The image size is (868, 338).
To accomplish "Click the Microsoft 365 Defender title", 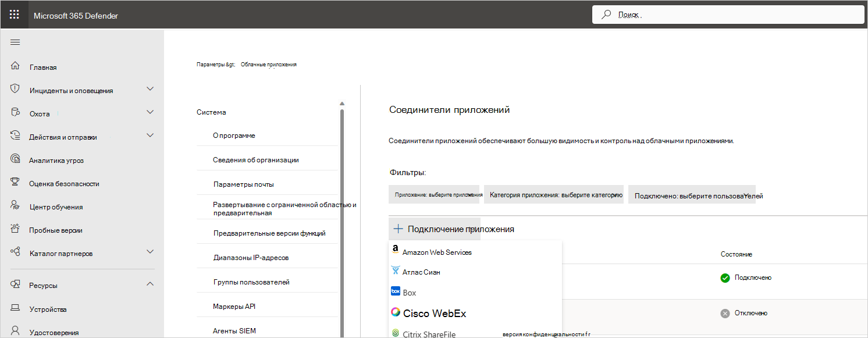I will 76,16.
